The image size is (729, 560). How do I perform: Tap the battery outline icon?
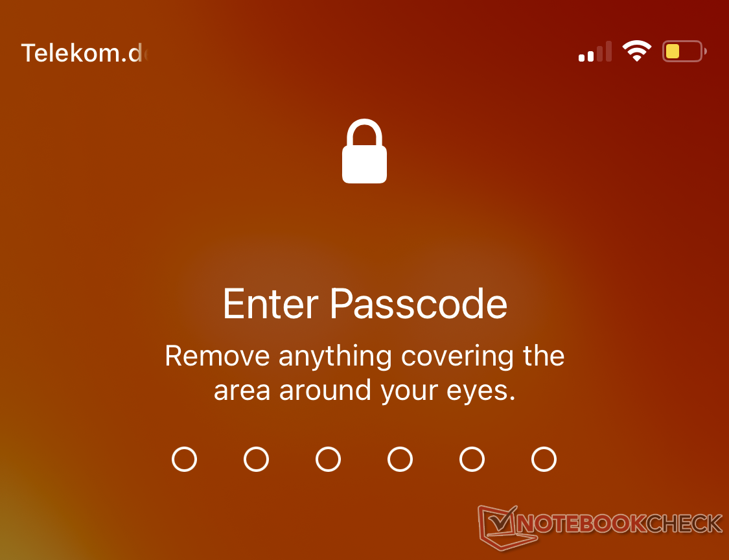tap(684, 51)
